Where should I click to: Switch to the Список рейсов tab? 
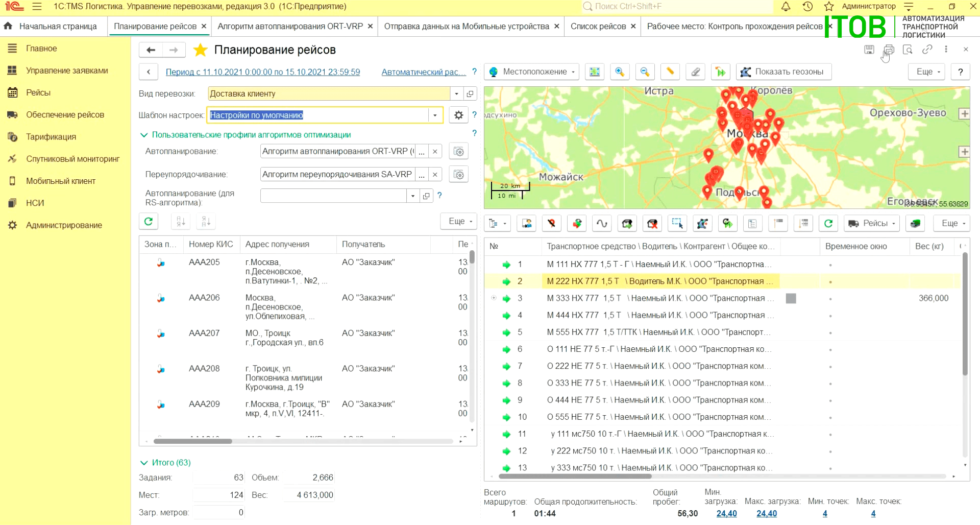pos(598,27)
